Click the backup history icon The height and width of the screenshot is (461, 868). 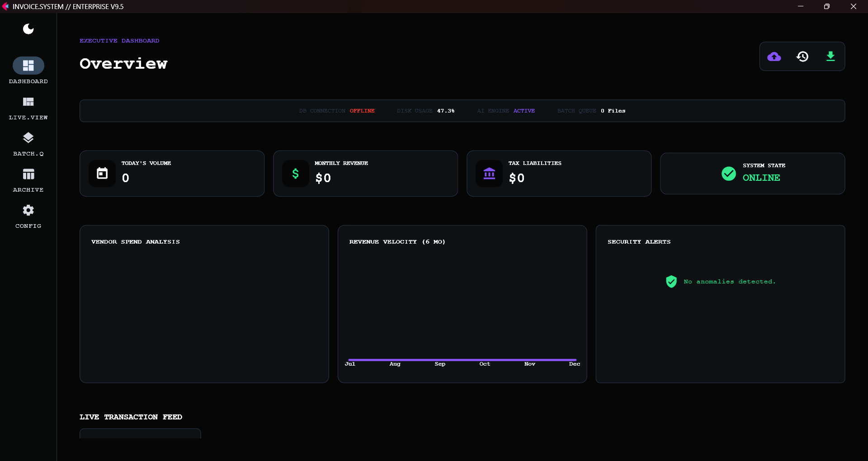802,56
